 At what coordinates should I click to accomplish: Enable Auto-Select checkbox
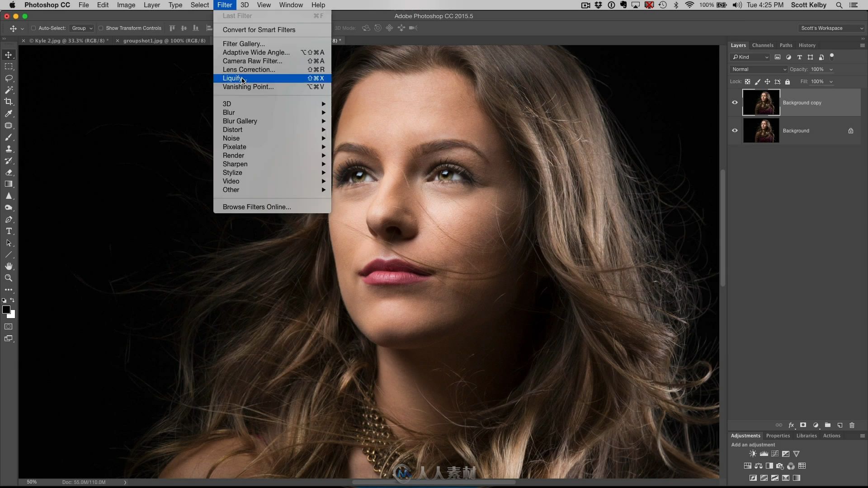[x=33, y=28]
